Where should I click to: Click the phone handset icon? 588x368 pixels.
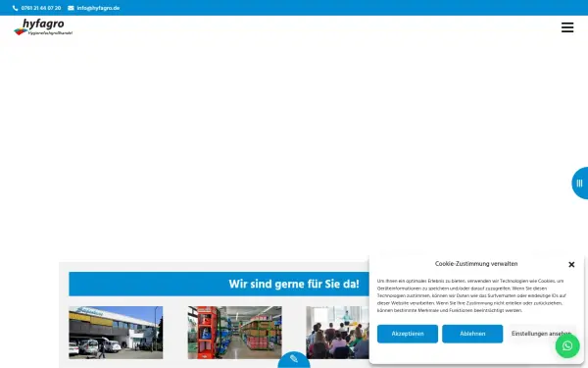click(x=15, y=8)
